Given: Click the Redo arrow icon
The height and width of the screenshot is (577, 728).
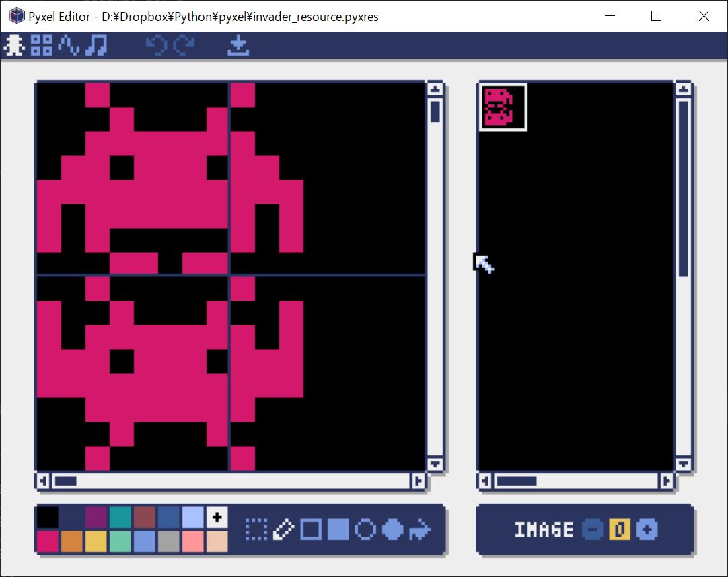Looking at the screenshot, I should coord(184,46).
